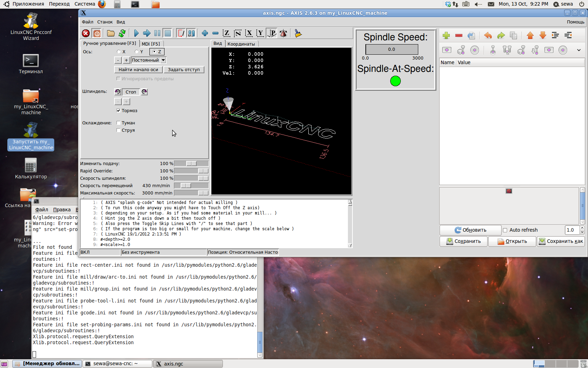The image size is (588, 368).
Task: Step the program with the blue arrow icon
Action: (147, 33)
